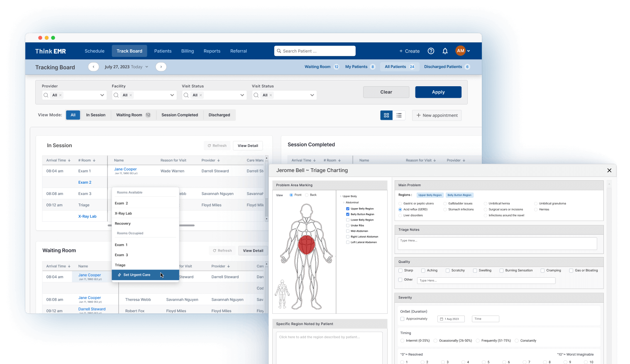The height and width of the screenshot is (364, 630).
Task: Select the Back view radio button
Action: coord(307,195)
